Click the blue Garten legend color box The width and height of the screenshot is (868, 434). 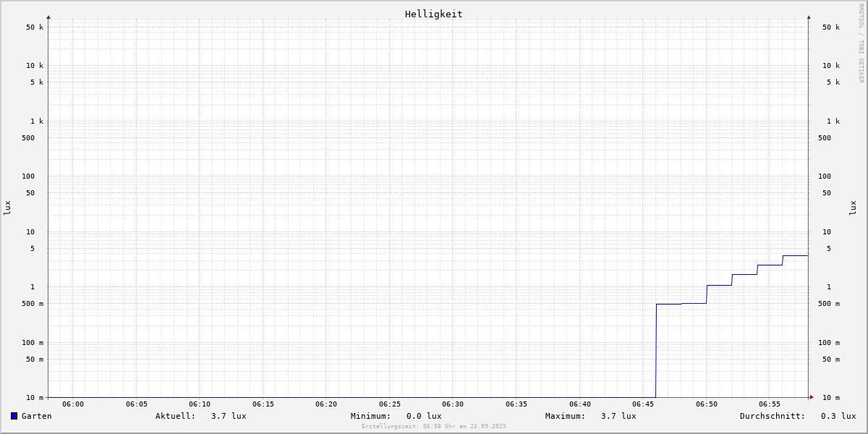[14, 416]
